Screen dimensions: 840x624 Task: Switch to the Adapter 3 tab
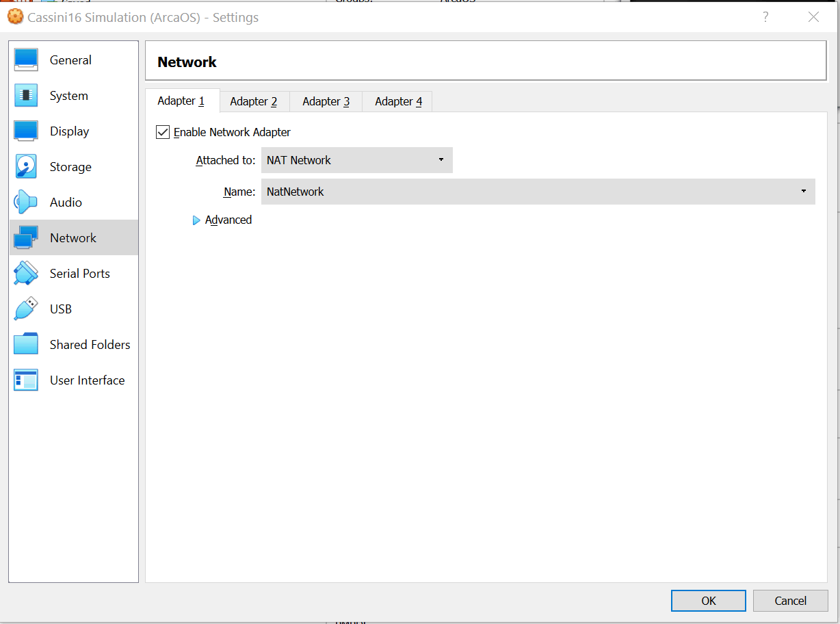coord(326,101)
